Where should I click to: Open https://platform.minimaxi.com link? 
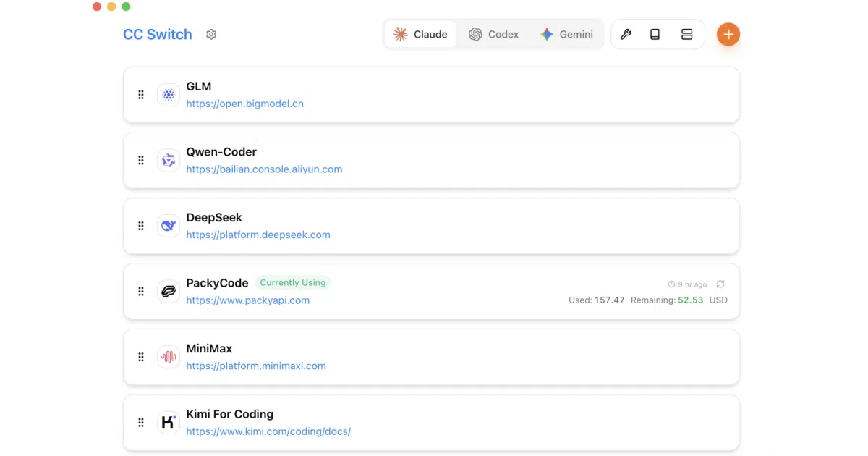256,366
